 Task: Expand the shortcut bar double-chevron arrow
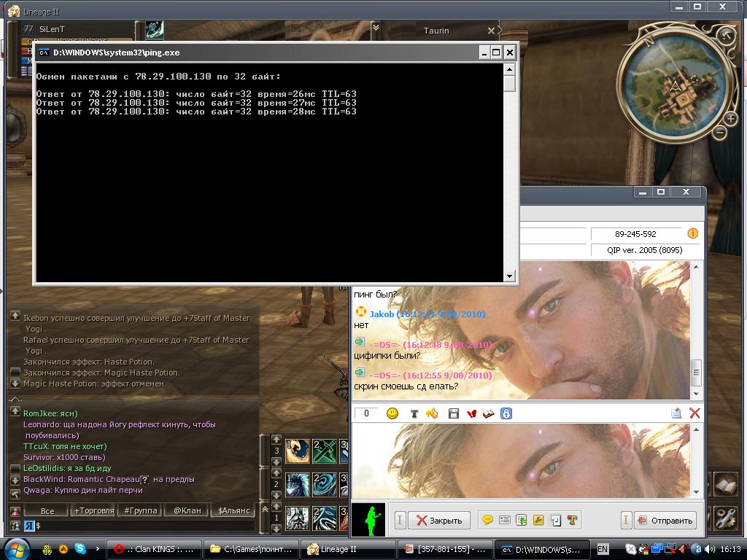click(x=266, y=510)
